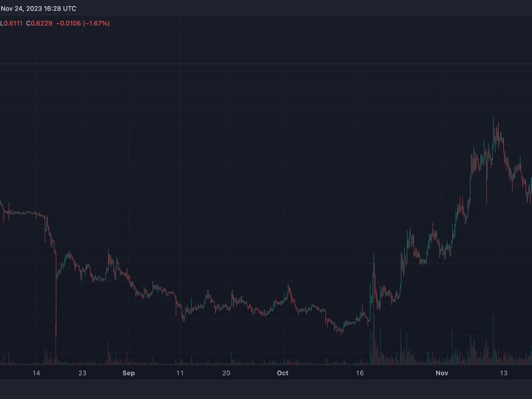
Task: Select the 23 date marker on the axis
Action: 82,373
